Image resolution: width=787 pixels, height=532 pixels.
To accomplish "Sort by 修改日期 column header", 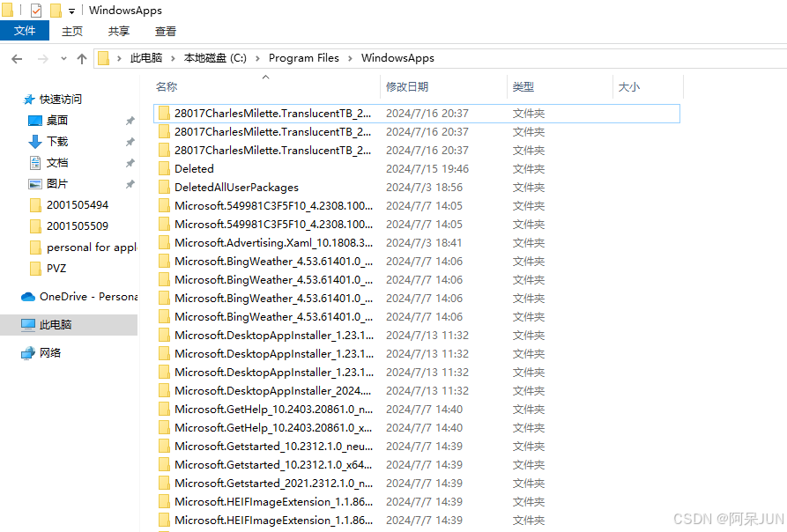I will pyautogui.click(x=406, y=86).
